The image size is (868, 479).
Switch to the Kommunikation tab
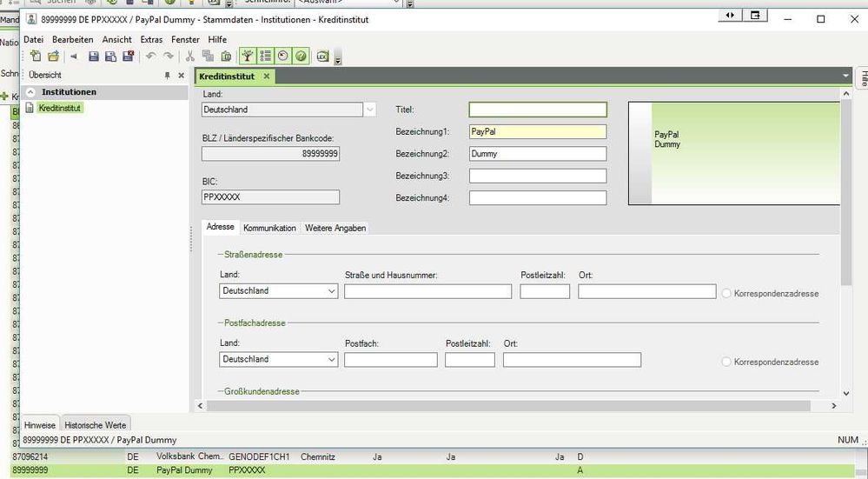tap(269, 228)
